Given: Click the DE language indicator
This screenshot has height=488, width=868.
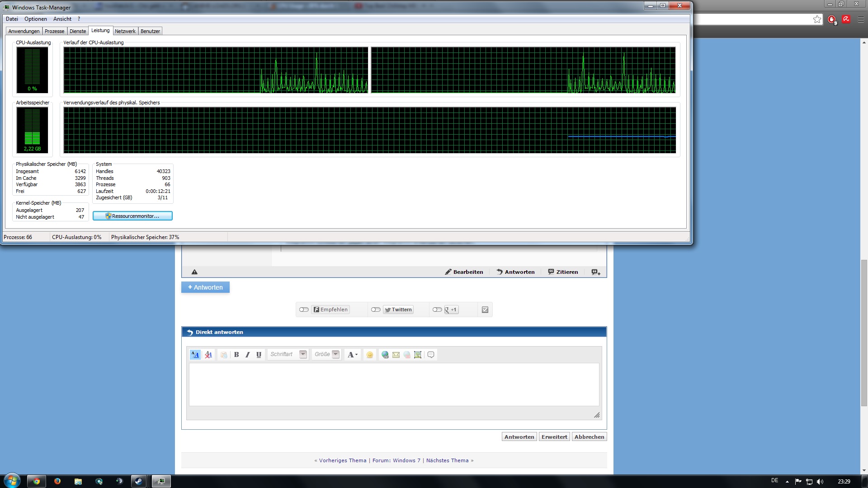Looking at the screenshot, I should click(775, 480).
